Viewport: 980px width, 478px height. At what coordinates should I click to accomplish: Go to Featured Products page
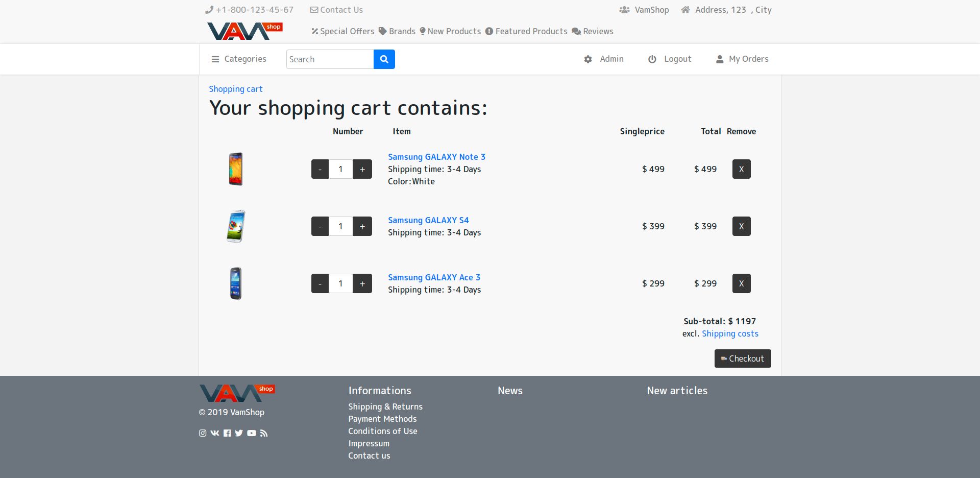(x=526, y=31)
